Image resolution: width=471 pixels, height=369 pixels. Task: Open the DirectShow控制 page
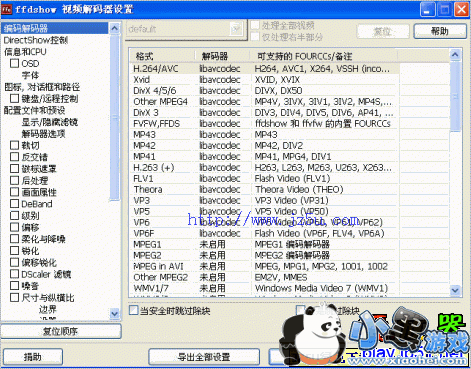[35, 40]
